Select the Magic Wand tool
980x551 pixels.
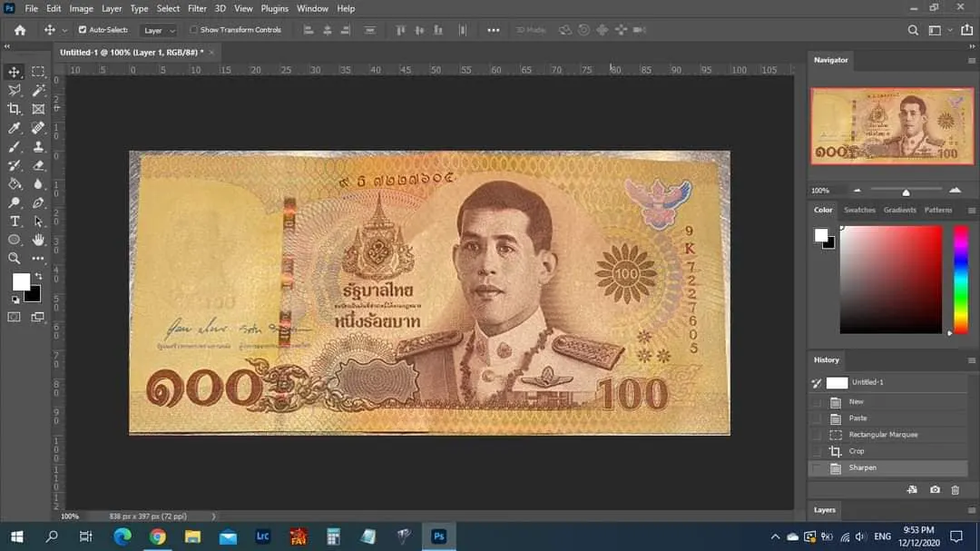click(38, 90)
